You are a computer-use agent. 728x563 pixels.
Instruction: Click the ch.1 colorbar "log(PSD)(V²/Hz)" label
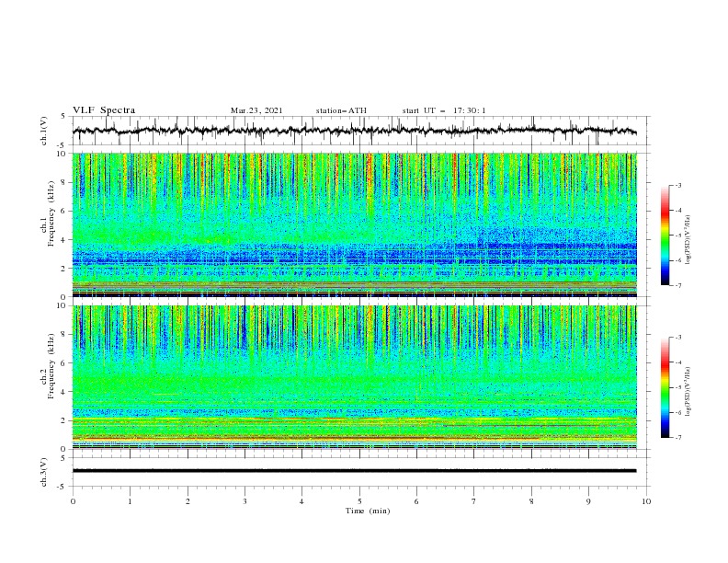pyautogui.click(x=688, y=240)
